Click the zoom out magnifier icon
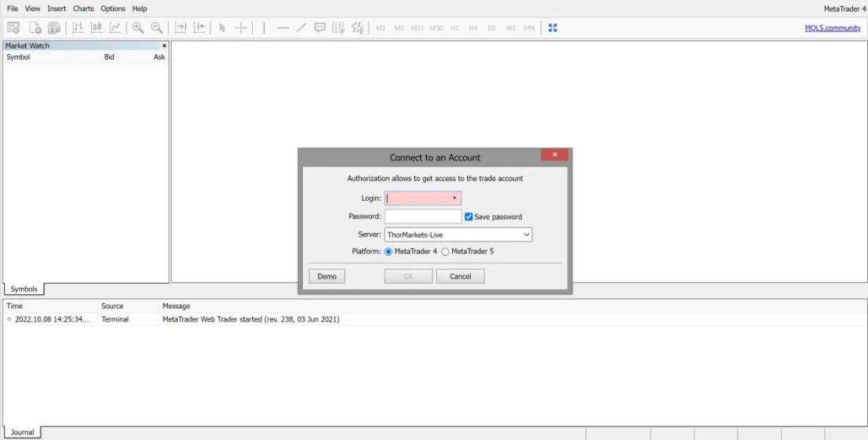This screenshot has height=440, width=868. pyautogui.click(x=157, y=27)
